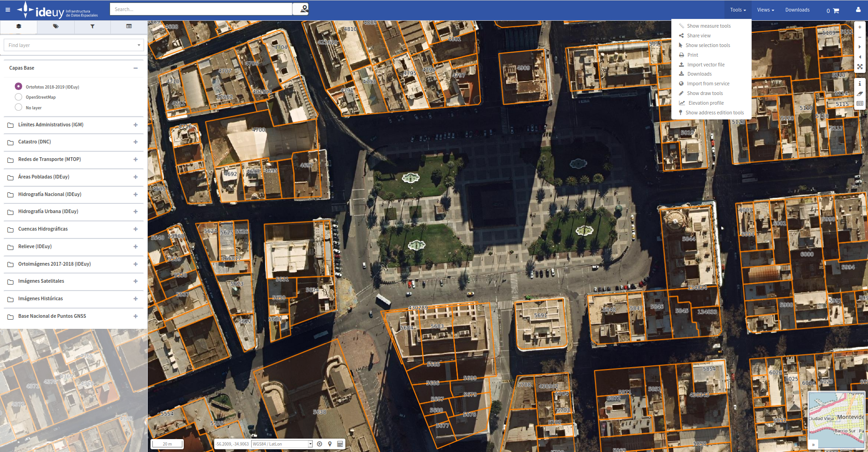868x452 pixels.
Task: Open the WGS84 / LatLon coordinate system dropdown
Action: click(x=282, y=444)
